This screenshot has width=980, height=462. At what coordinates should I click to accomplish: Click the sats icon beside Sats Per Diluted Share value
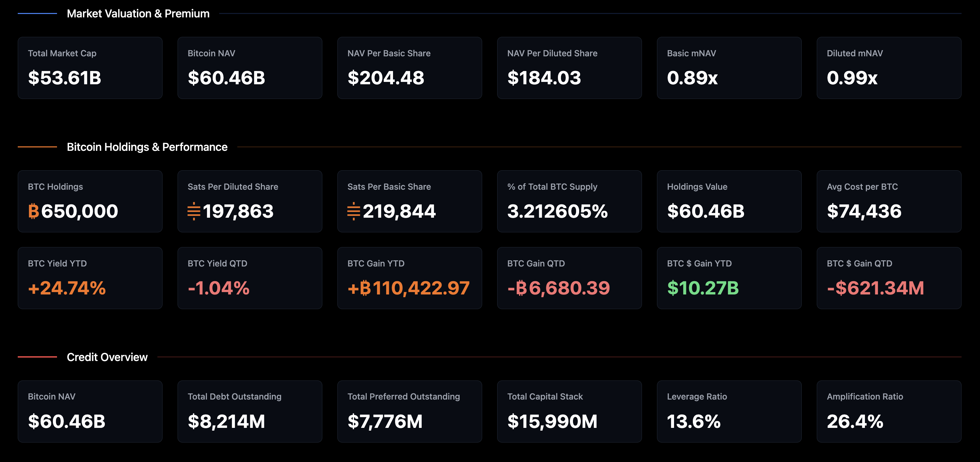[x=194, y=212]
